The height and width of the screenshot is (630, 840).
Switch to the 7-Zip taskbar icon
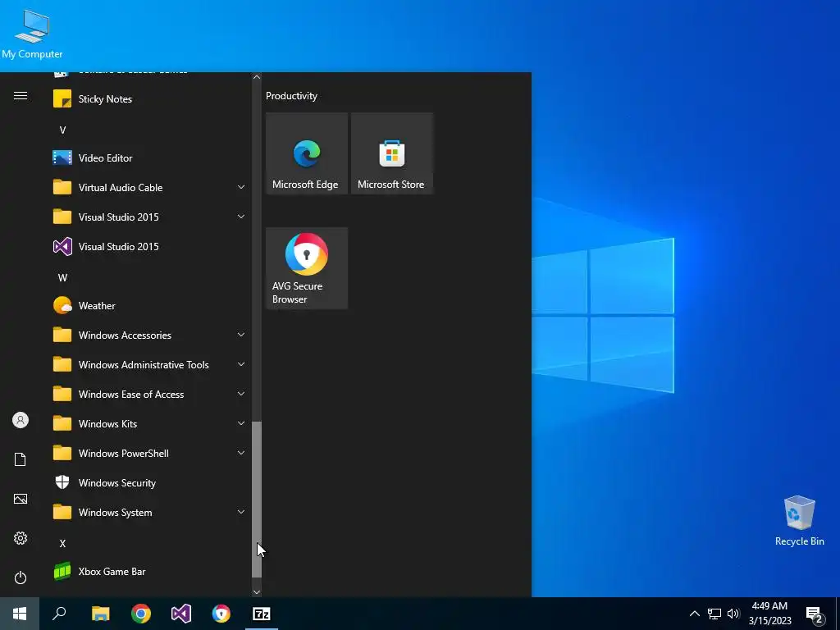click(262, 614)
